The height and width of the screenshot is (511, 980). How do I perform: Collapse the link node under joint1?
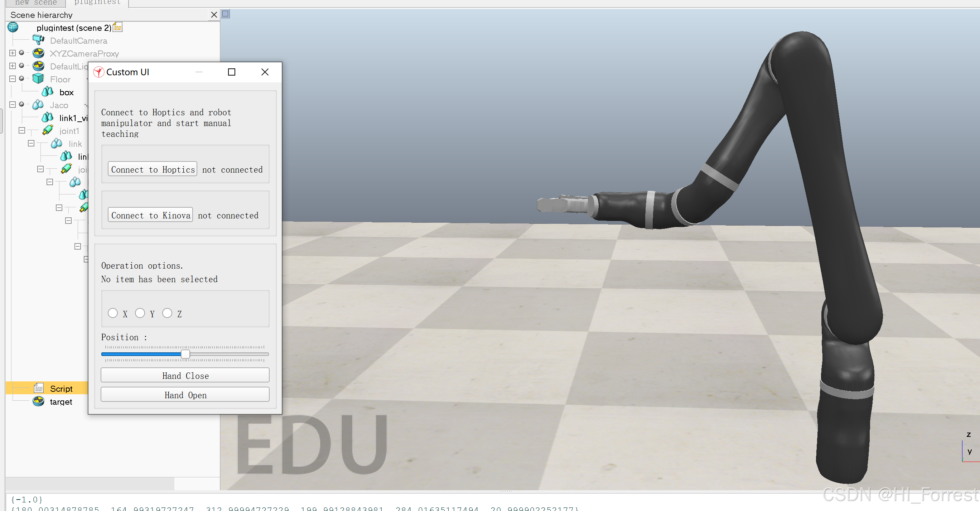tap(31, 144)
